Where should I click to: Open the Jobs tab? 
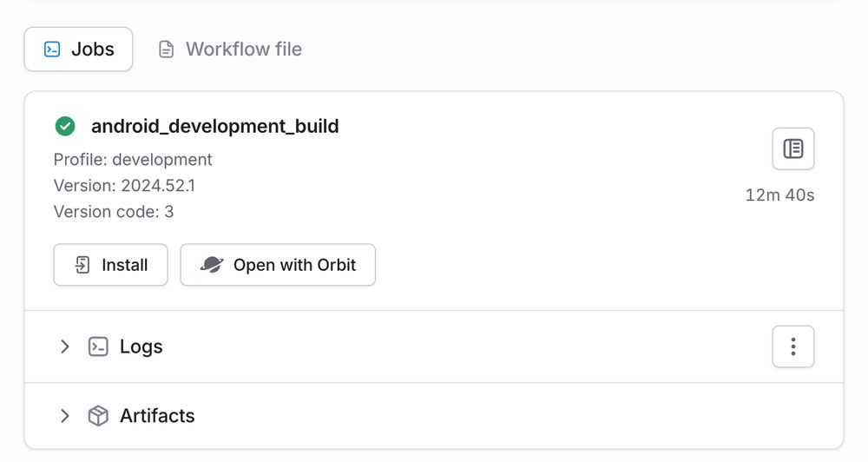pyautogui.click(x=78, y=49)
